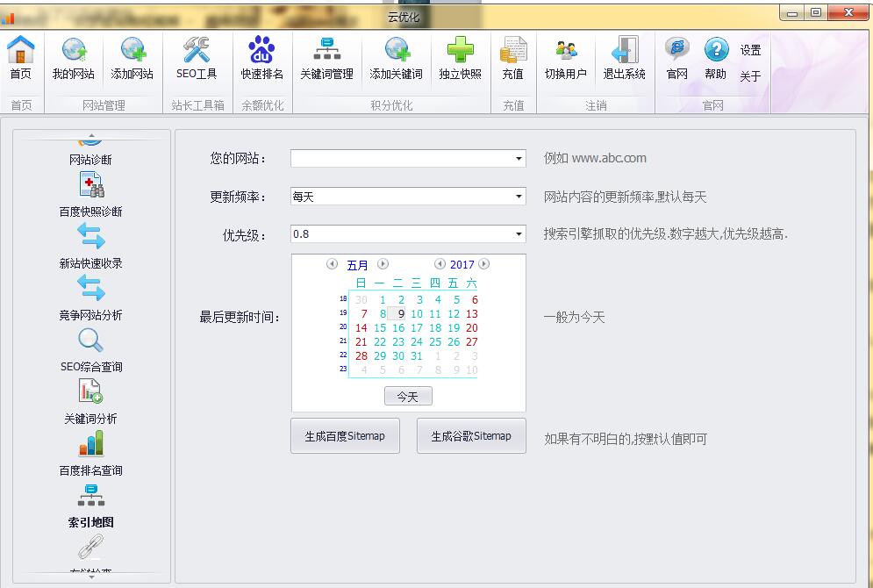Viewport: 873px width, 588px height.
Task: Expand the 优先级 dropdown
Action: (519, 234)
